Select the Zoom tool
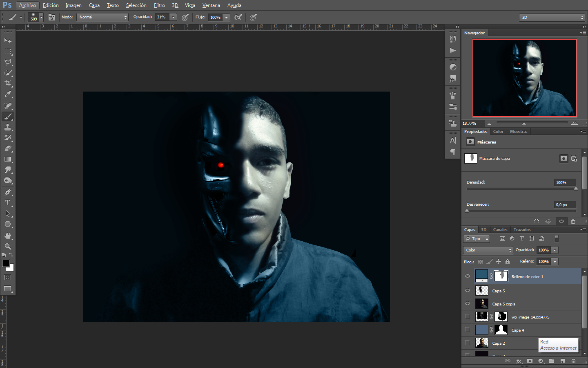588x368 pixels. 8,247
